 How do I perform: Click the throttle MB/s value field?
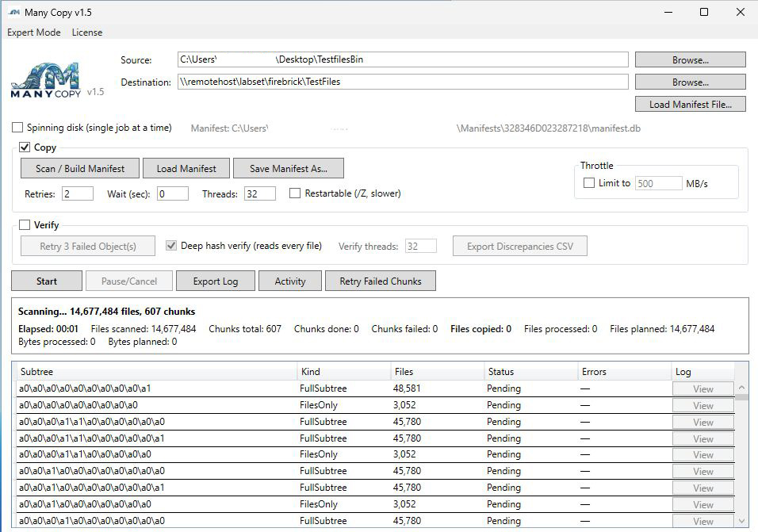point(658,183)
